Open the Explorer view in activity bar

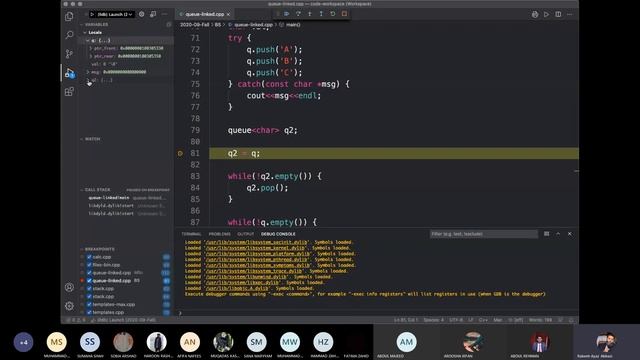pos(69,16)
